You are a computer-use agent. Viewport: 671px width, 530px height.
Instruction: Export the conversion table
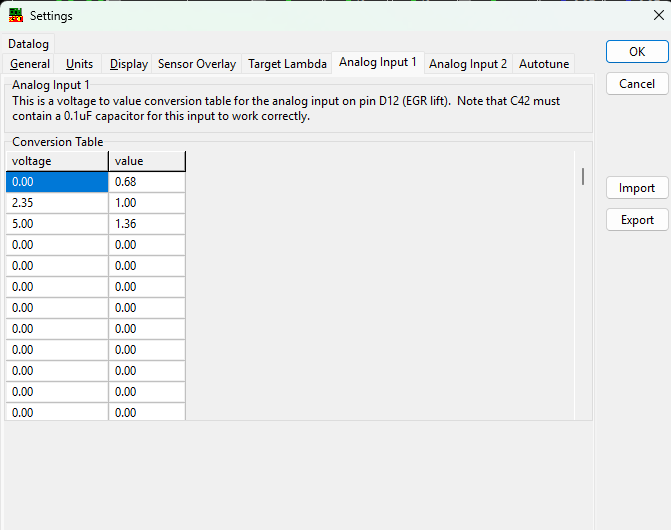[x=637, y=220]
